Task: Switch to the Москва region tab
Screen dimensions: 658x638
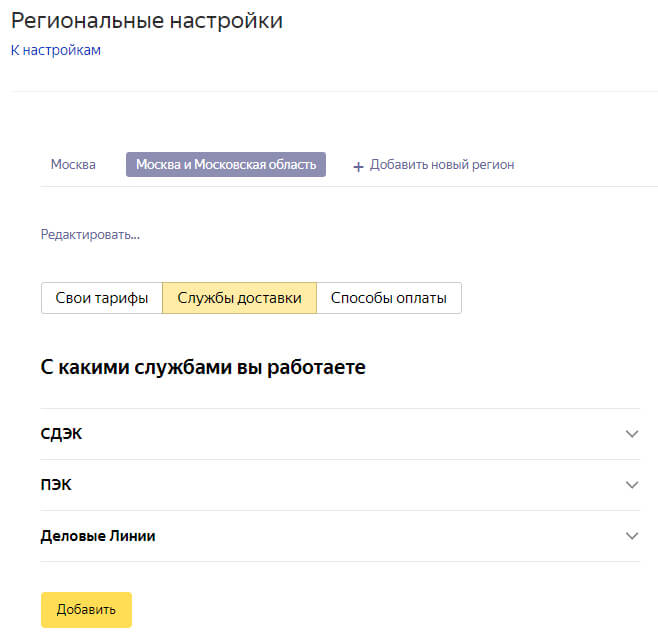Action: 73,165
